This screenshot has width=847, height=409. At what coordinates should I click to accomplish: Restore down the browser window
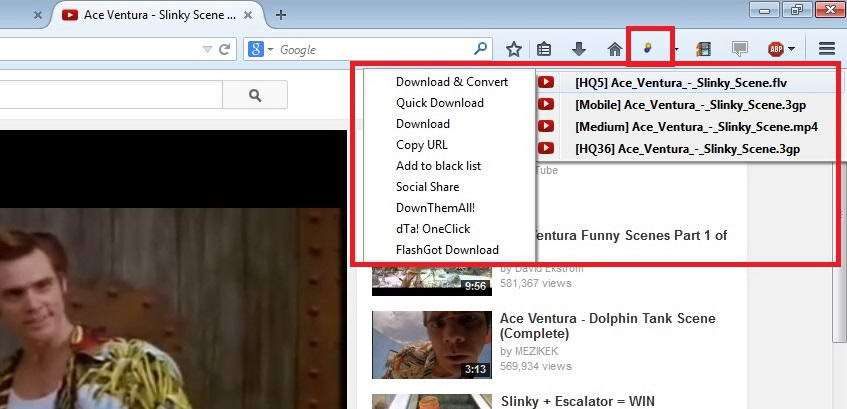(798, 9)
